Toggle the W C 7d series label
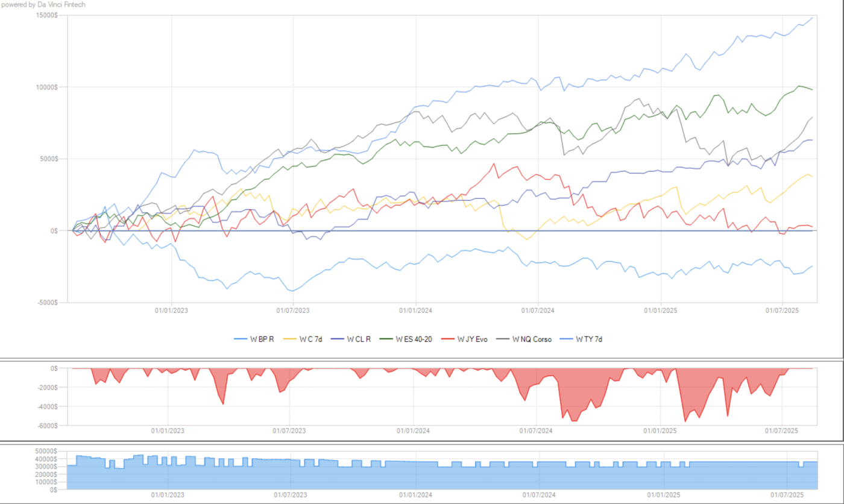844x504 pixels. coord(312,339)
